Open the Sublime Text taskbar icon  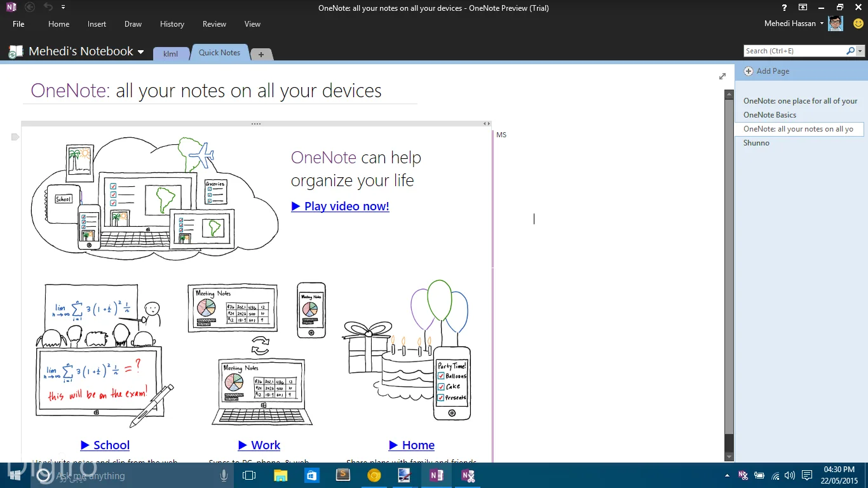point(343,475)
